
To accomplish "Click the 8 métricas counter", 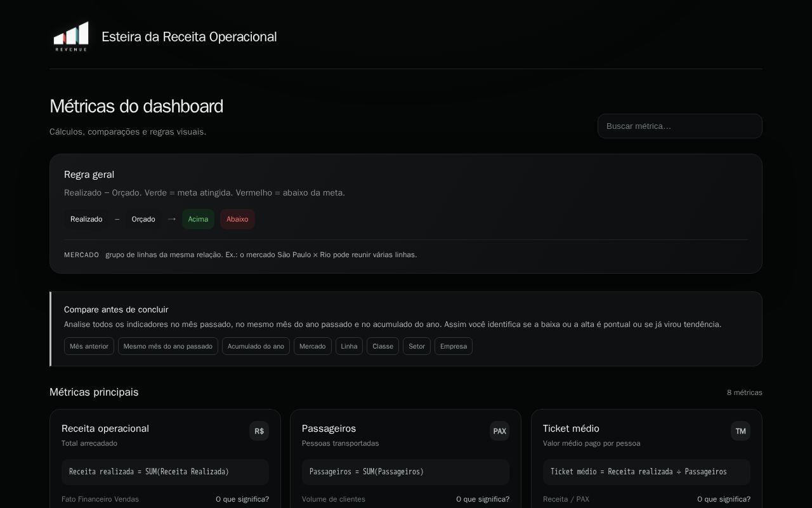I will pyautogui.click(x=745, y=392).
